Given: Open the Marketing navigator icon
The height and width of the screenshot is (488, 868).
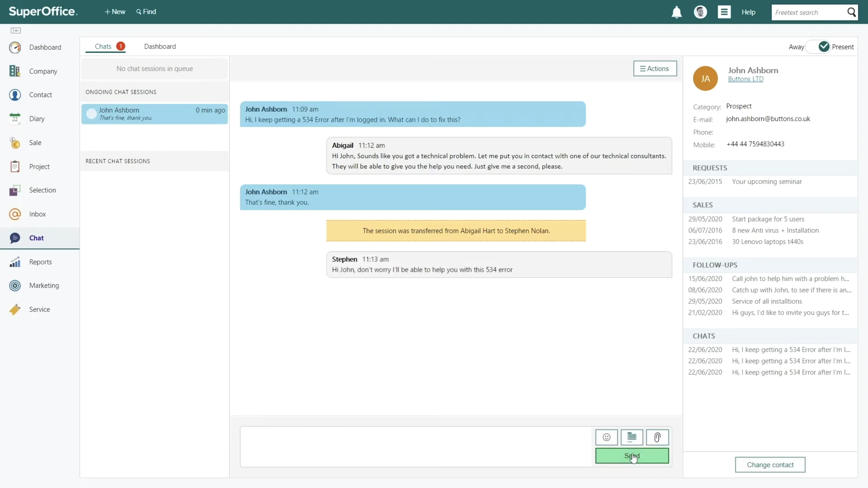Looking at the screenshot, I should point(15,286).
